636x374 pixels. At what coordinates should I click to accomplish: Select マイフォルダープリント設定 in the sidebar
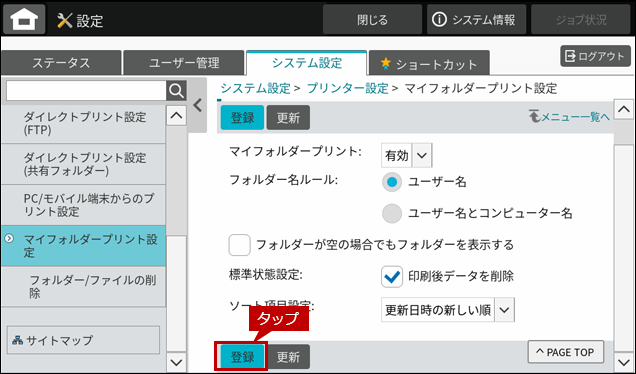(x=84, y=246)
